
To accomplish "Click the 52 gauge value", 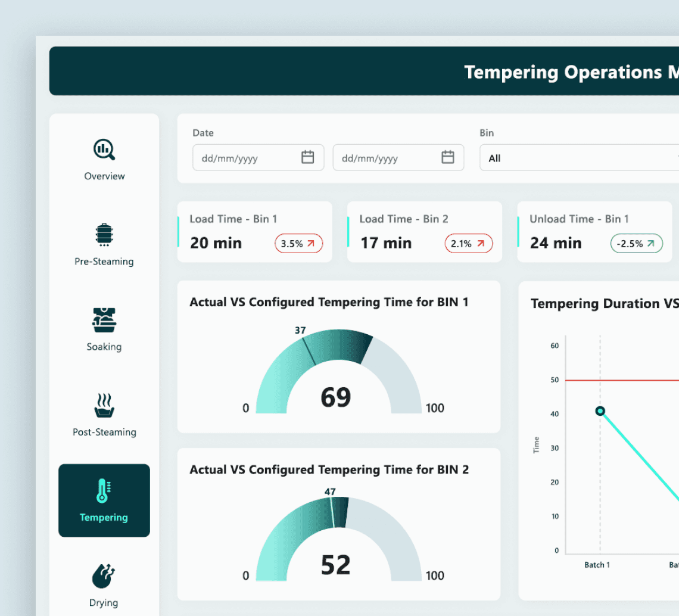I will coord(335,565).
